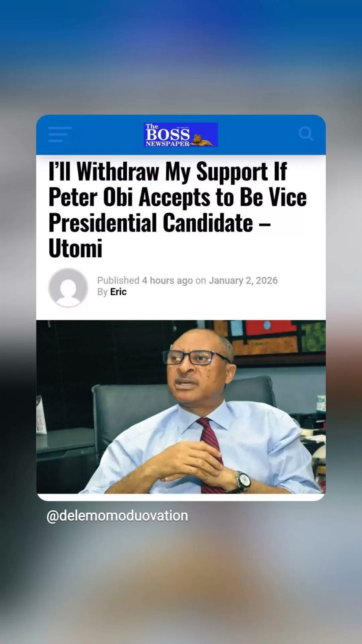Click the word "Utomi" in the headline
The image size is (362, 644).
[75, 248]
